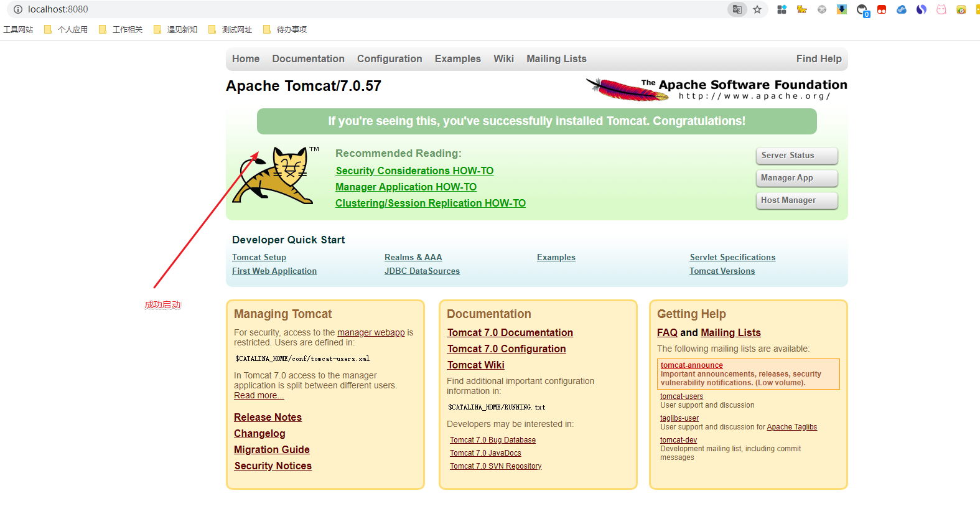Viewport: 980px width, 506px height.
Task: Open Security Considerations HOW-TO link
Action: (414, 171)
